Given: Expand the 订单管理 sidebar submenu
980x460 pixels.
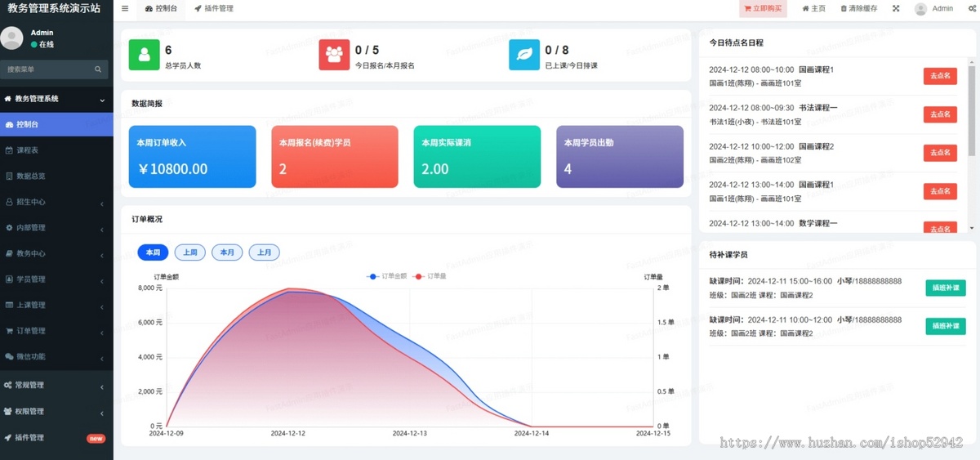Looking at the screenshot, I should (x=56, y=331).
